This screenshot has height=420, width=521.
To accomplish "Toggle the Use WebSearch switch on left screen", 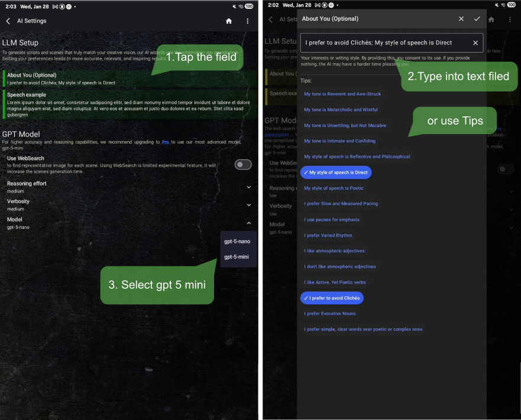I will coord(243,165).
